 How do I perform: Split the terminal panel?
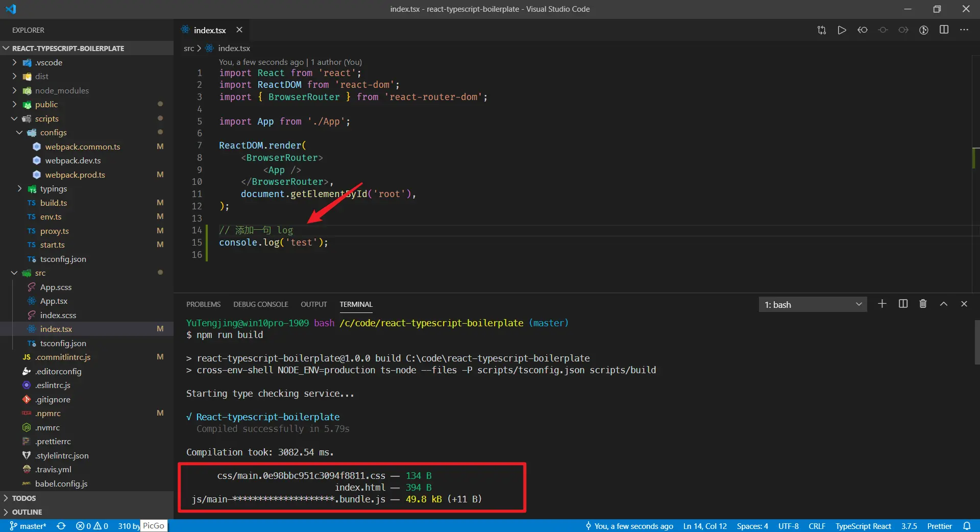click(903, 304)
